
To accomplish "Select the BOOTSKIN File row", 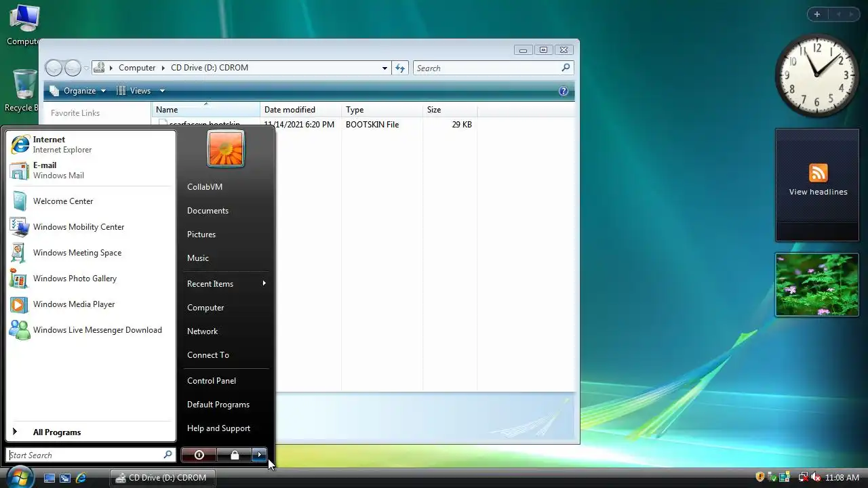I will click(315, 125).
